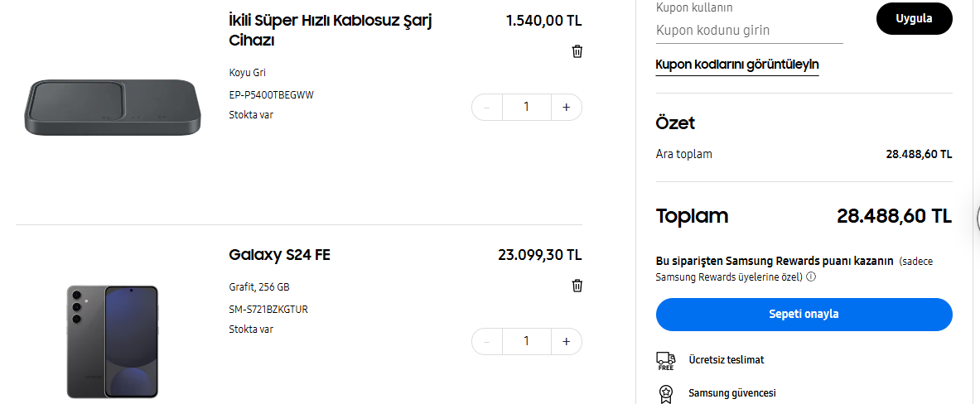This screenshot has height=404, width=980.
Task: Select the Galaxy S24 FE quantity field
Action: click(526, 341)
